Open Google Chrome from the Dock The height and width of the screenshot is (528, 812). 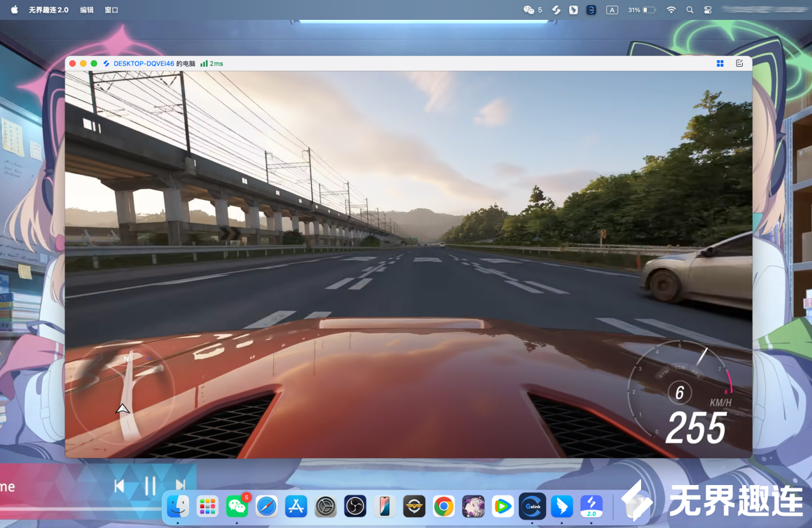pos(443,506)
